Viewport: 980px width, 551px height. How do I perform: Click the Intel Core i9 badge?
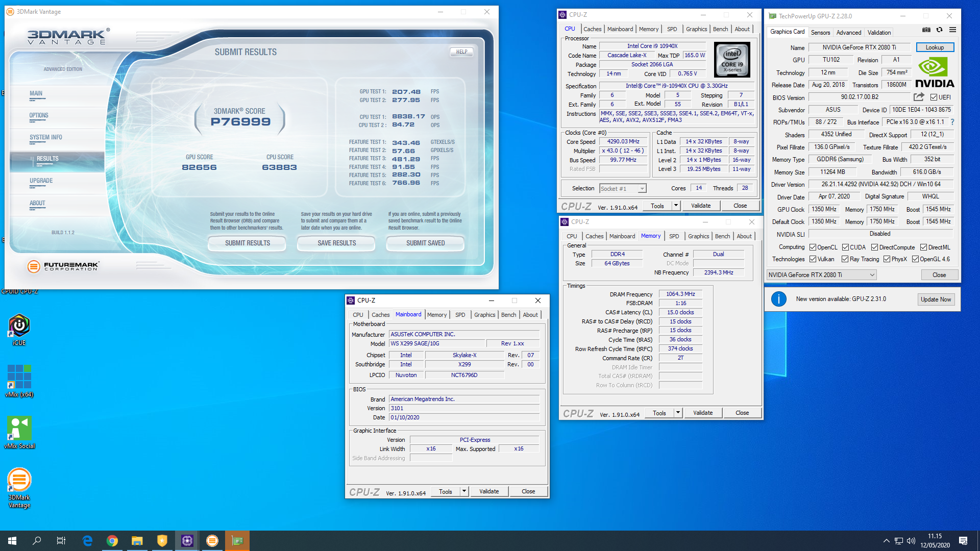point(732,60)
